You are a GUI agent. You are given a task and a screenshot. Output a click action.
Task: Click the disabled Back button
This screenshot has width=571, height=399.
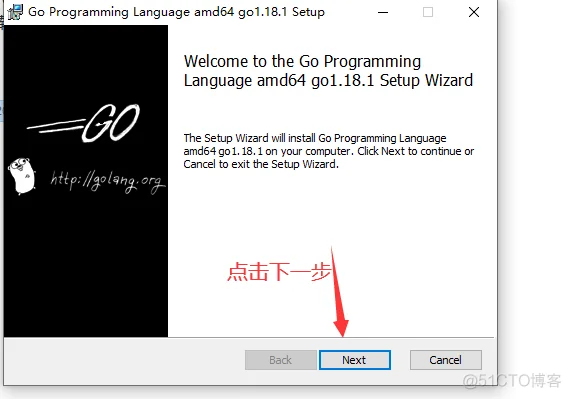[x=281, y=360]
